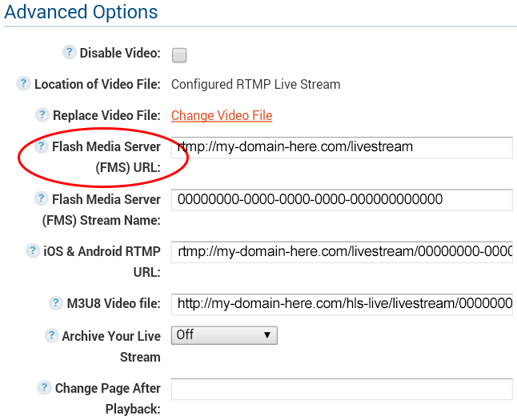Viewport: 517px width, 420px height.
Task: Expand the Off dropdown arrow
Action: [x=267, y=335]
